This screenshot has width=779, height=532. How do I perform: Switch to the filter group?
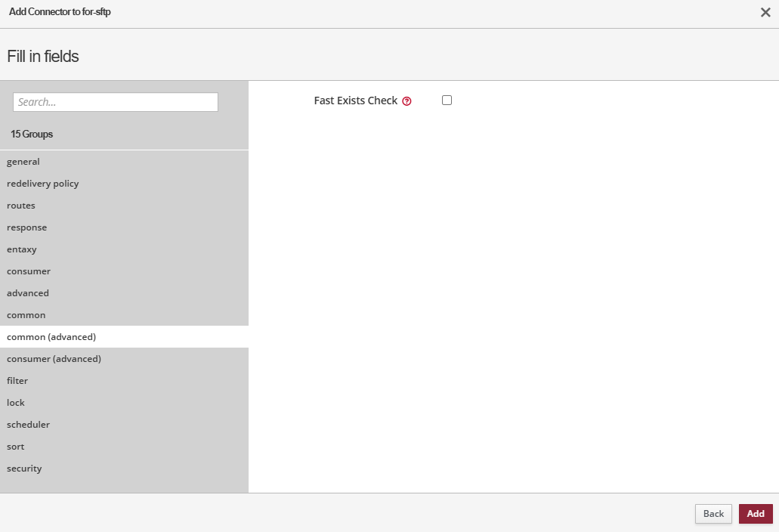(17, 381)
